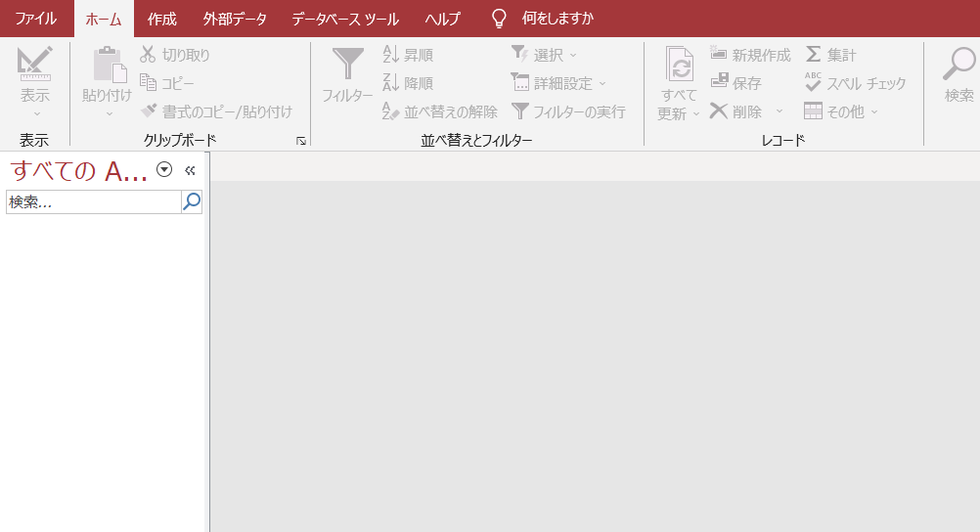Switch to データベース ツール tab
This screenshot has width=980, height=532.
[345, 19]
